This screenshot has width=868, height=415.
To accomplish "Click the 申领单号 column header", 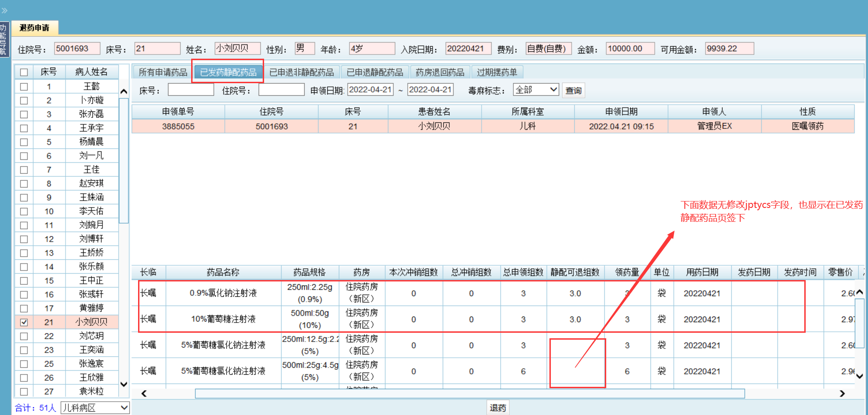I will (x=178, y=112).
